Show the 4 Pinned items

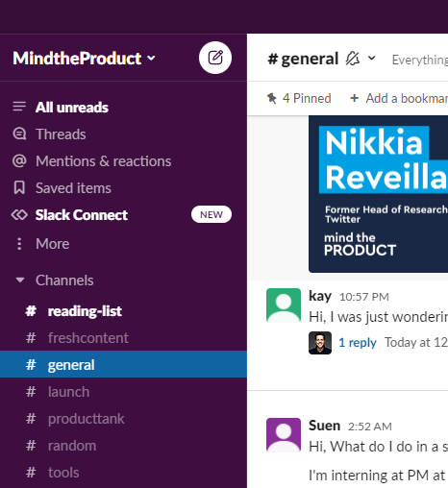[299, 98]
